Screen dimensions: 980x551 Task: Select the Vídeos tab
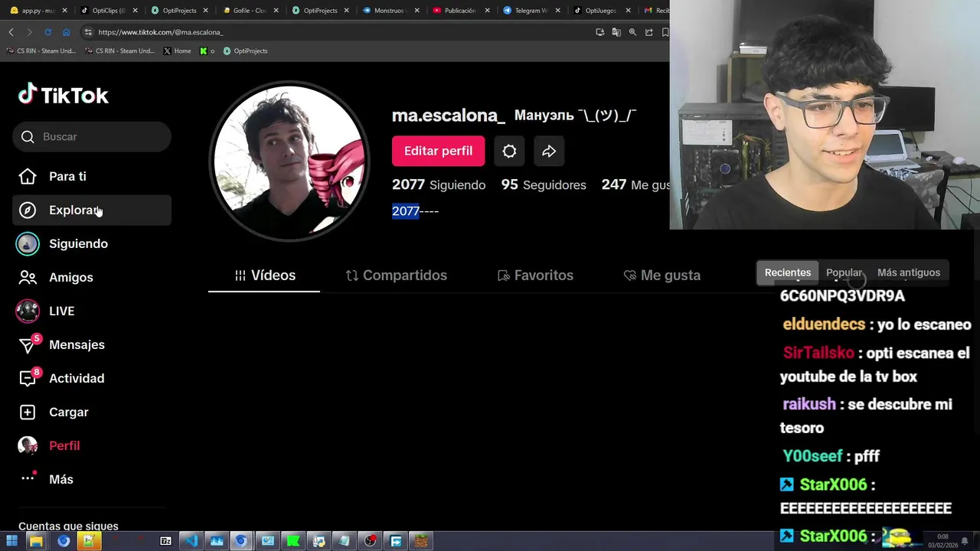(x=264, y=275)
